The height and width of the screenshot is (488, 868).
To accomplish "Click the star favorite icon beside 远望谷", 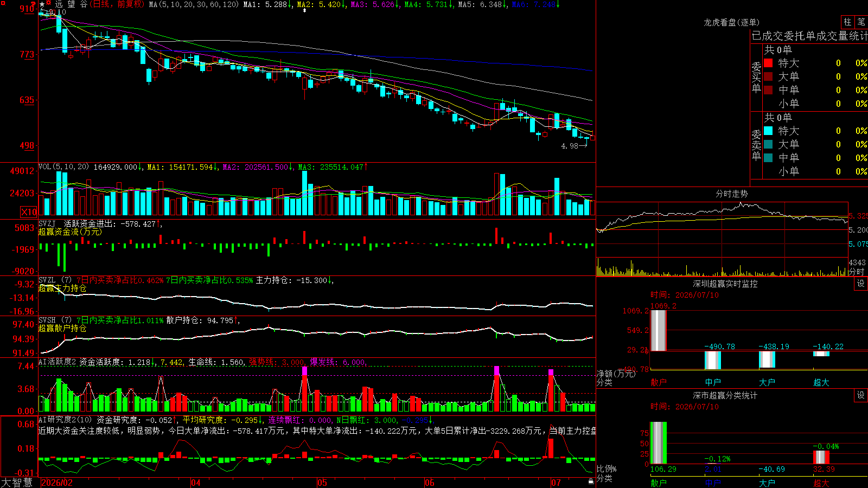I will pyautogui.click(x=42, y=4).
